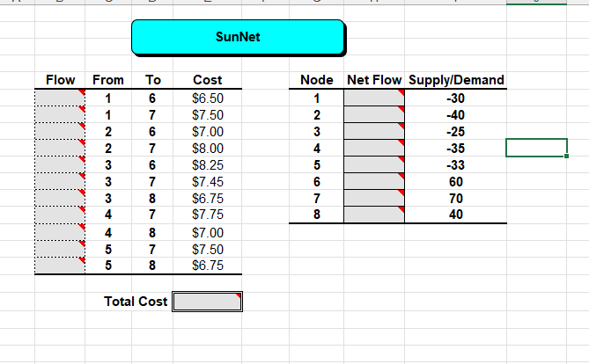Select Flow cell for route 4 to 7

coord(60,215)
